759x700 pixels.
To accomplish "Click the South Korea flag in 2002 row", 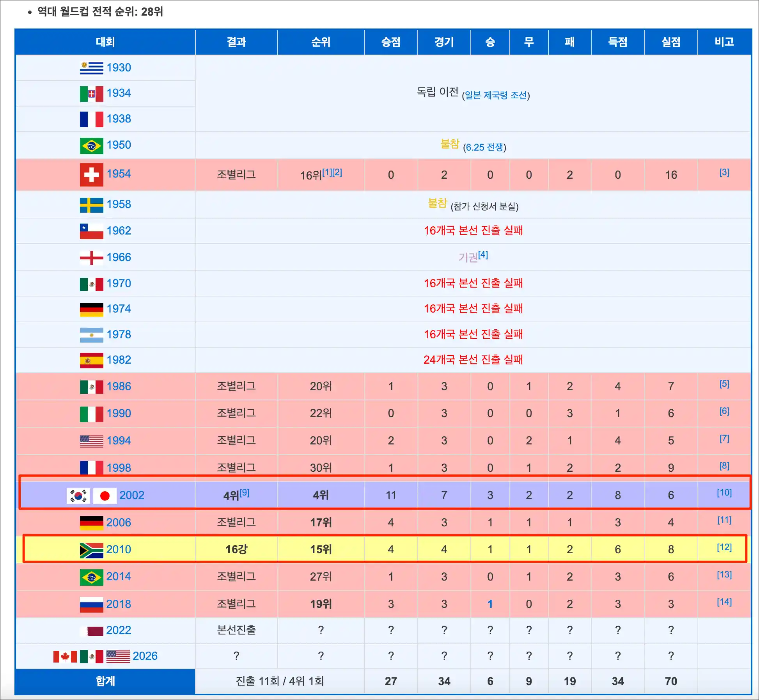I will click(x=78, y=496).
